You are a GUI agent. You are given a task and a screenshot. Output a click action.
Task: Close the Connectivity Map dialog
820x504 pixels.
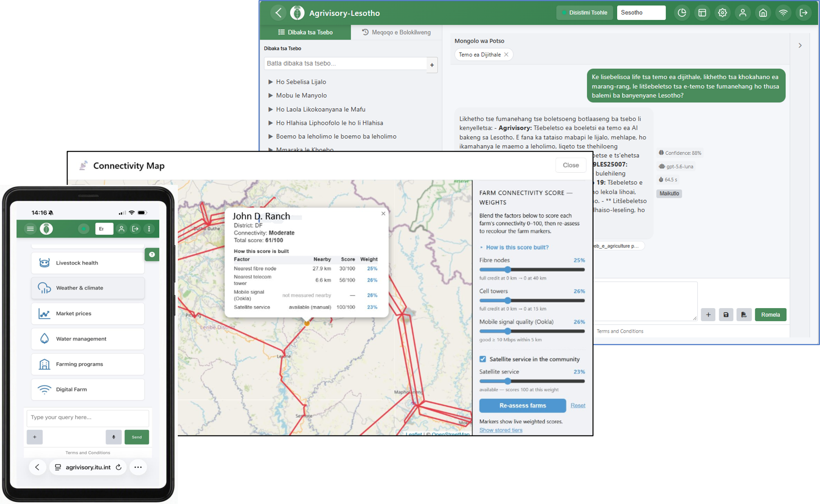[x=571, y=165]
